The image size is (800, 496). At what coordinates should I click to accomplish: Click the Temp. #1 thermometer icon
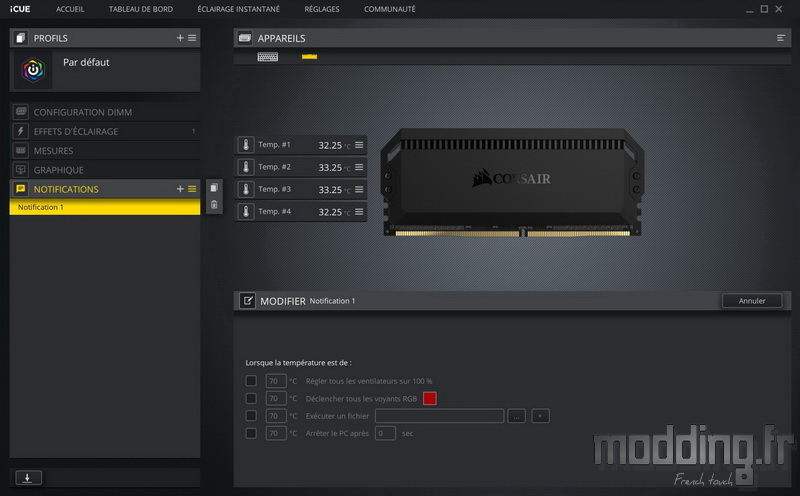246,145
